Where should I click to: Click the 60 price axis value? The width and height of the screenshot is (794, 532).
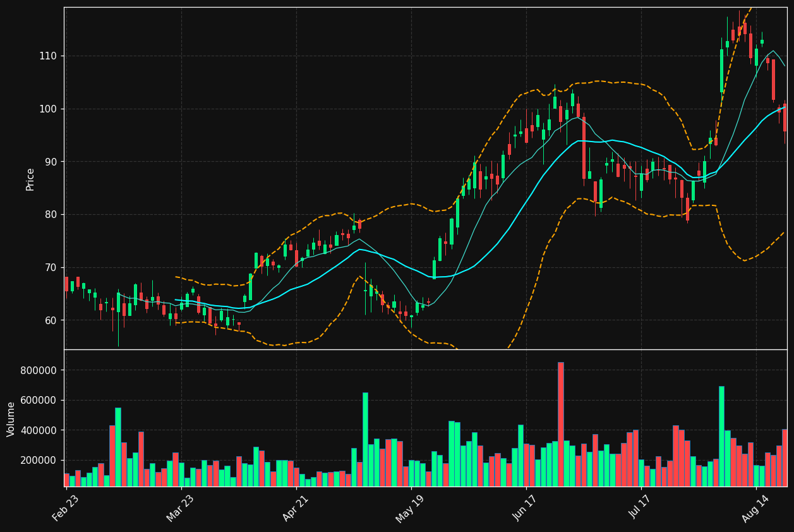[51, 320]
